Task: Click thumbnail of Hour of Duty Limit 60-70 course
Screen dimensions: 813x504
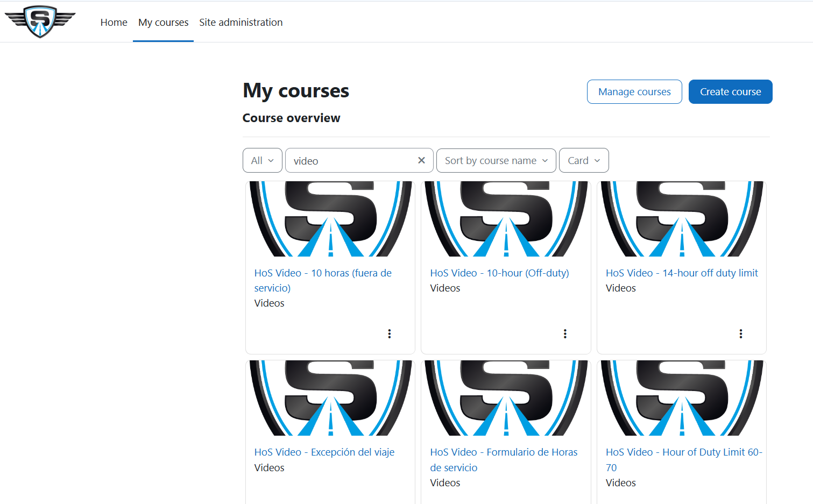Action: click(x=682, y=398)
